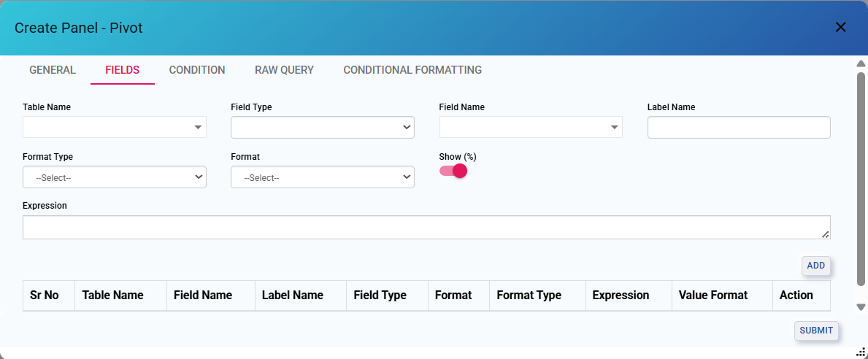Go to the Raw Query tab
Screen dimensions: 868x359
tap(284, 70)
